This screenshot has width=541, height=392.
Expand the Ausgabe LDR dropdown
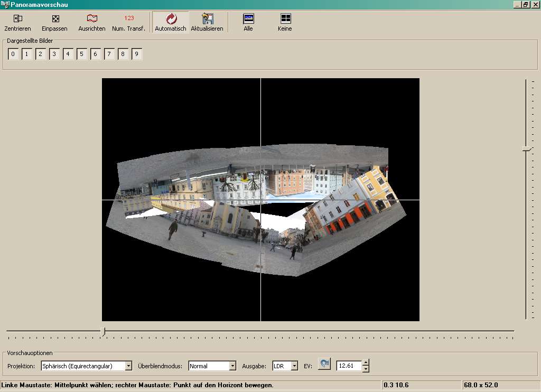[294, 366]
